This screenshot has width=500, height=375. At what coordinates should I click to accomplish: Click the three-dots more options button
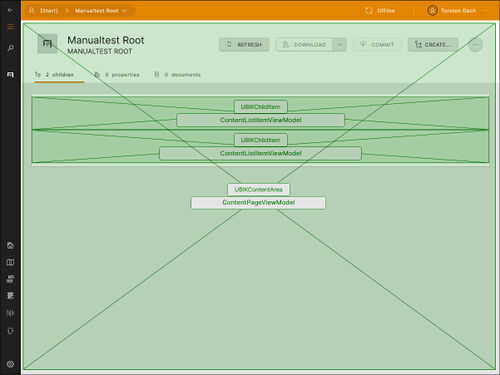[x=475, y=44]
